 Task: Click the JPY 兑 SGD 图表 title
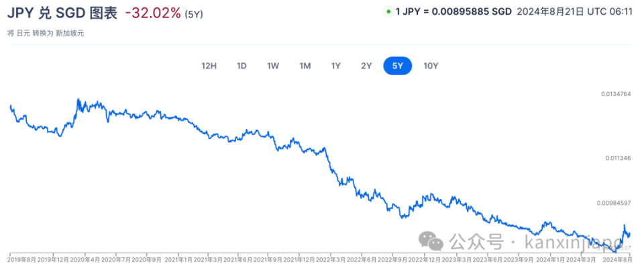click(62, 13)
